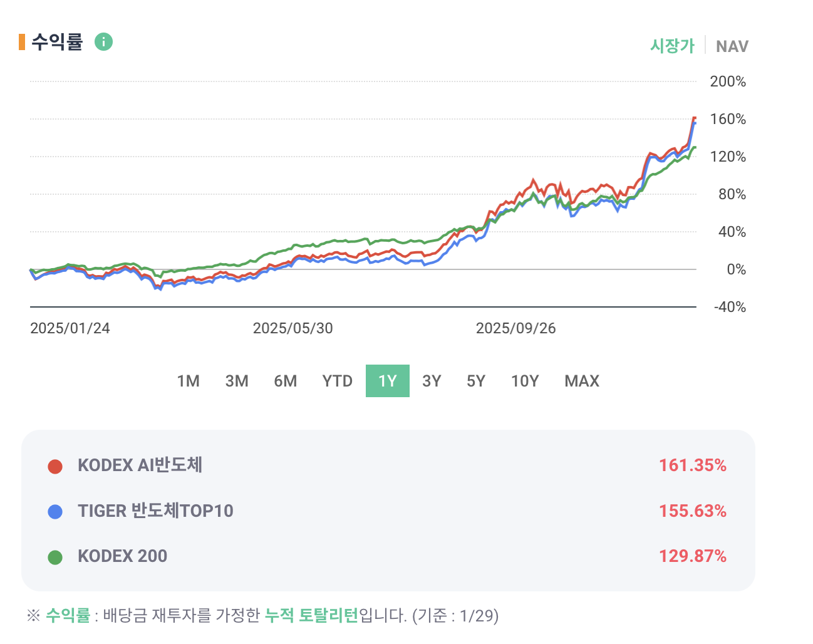Select the YTD period tab
The height and width of the screenshot is (644, 813).
click(337, 381)
